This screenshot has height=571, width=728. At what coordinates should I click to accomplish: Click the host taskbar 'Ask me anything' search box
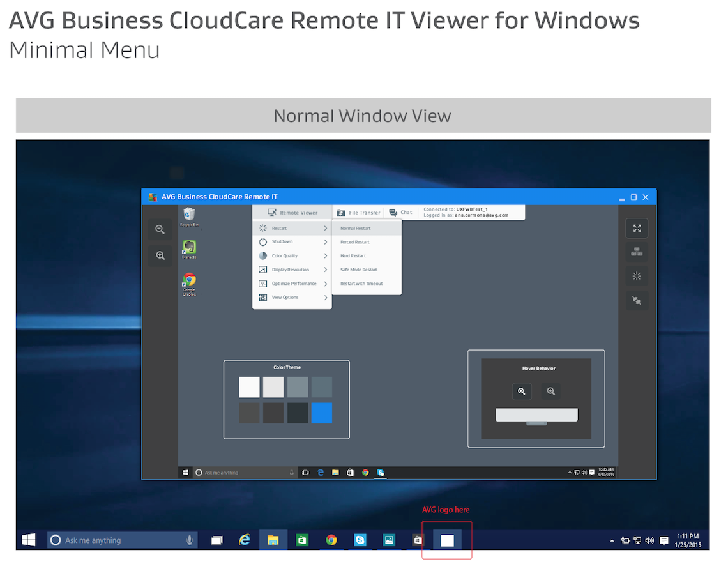(x=123, y=540)
